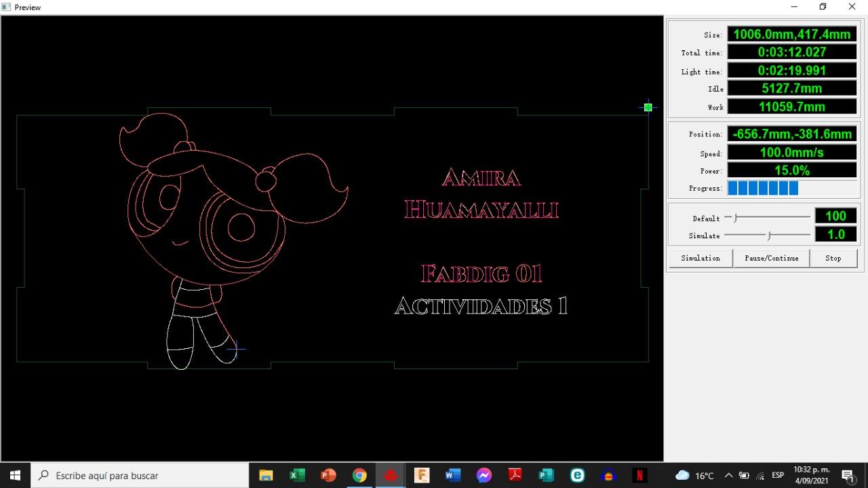Open Excel from the taskbar
868x488 pixels.
pos(297,475)
